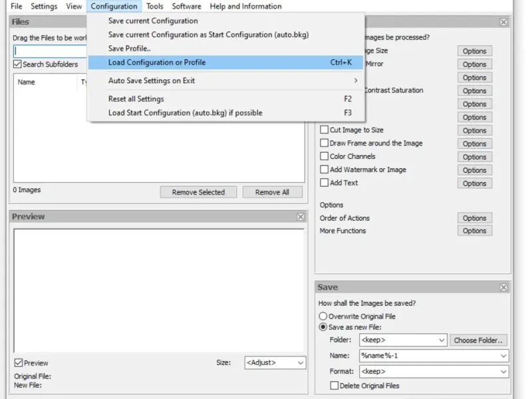This screenshot has height=399, width=532.
Task: Expand Auto Save Settings on Exit submenu
Action: 225,80
